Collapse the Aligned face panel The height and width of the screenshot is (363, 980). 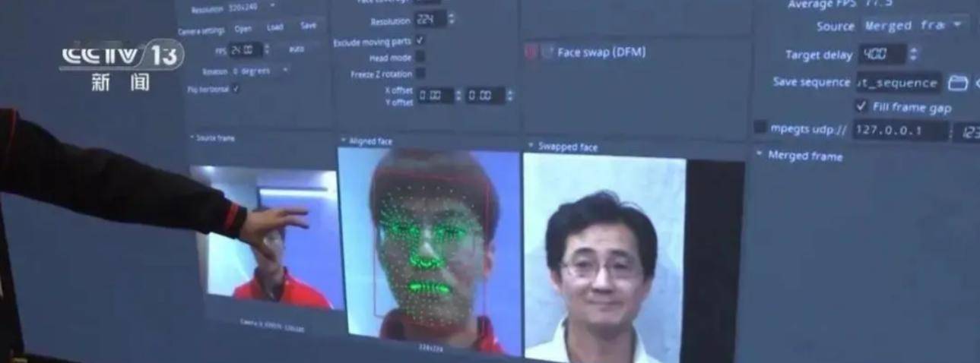[344, 140]
